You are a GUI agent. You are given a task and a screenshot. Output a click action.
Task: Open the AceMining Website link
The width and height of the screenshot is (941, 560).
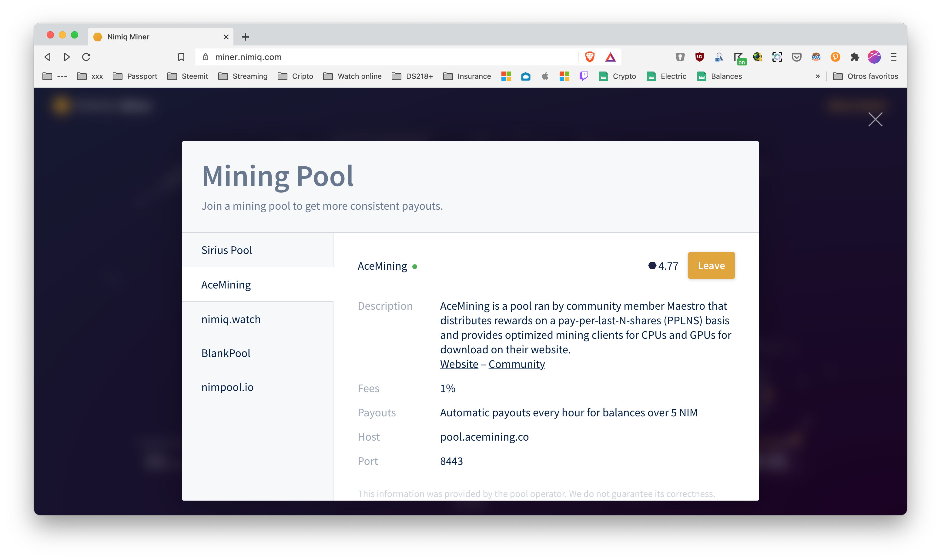(459, 364)
